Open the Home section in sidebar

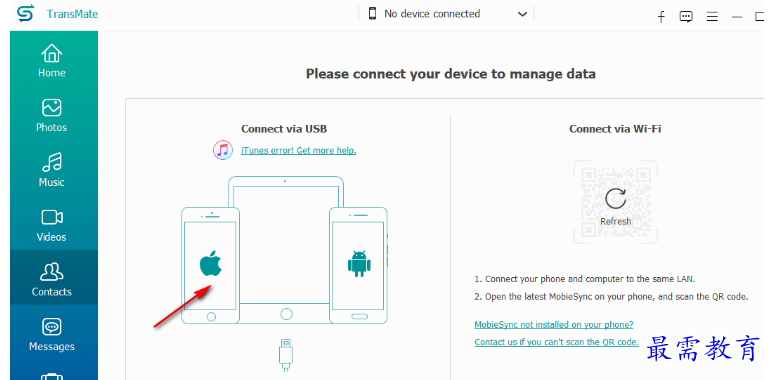(x=52, y=61)
